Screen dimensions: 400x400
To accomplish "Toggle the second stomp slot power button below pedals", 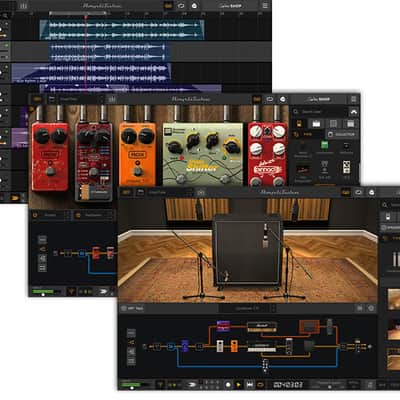I will click(78, 215).
